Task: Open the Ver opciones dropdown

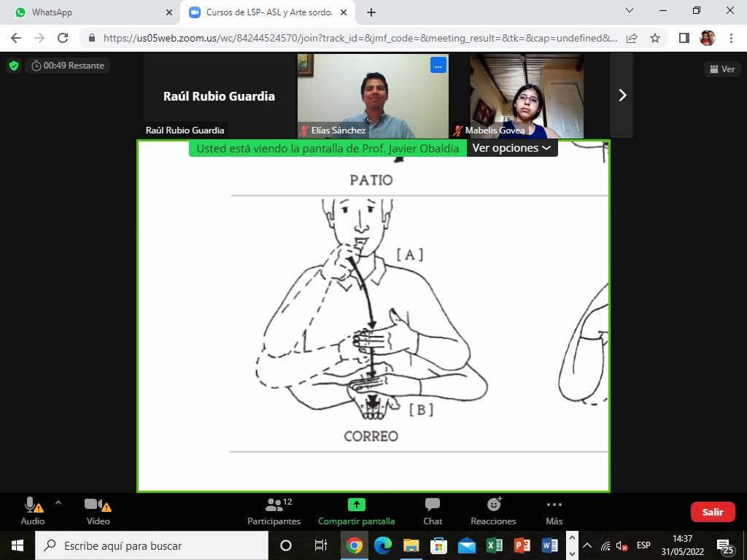Action: 511,148
